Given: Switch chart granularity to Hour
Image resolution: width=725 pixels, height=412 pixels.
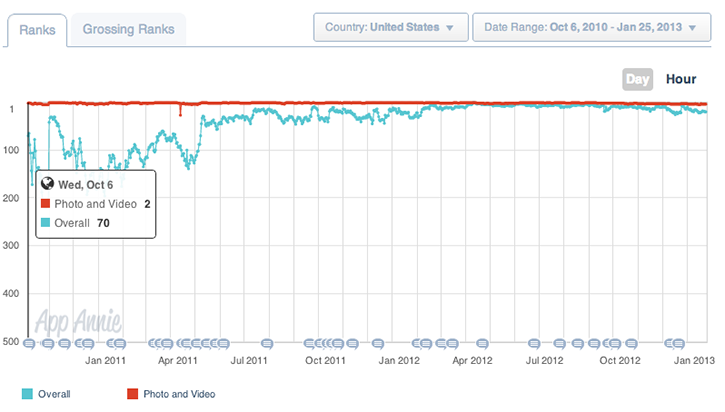Looking at the screenshot, I should click(681, 79).
